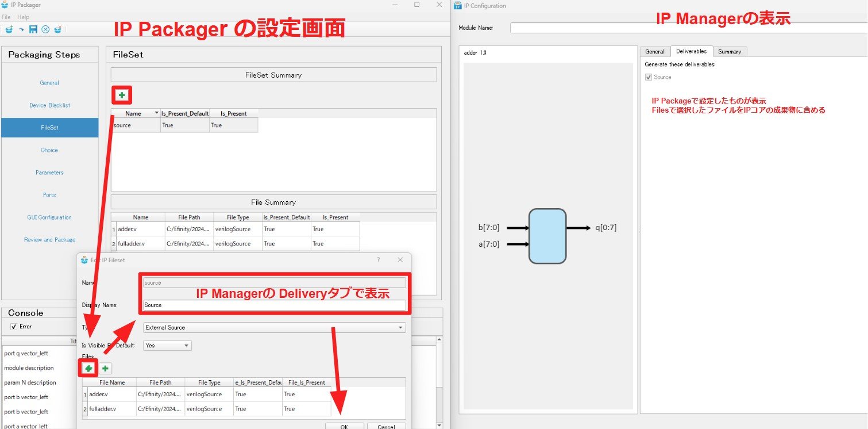Click console row port q vector_left
The image size is (868, 429).
[28, 353]
